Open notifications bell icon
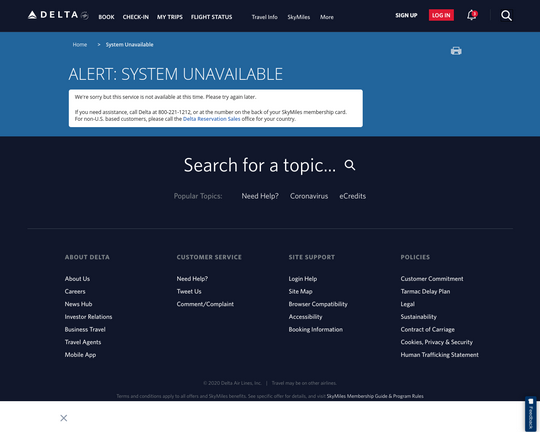The image size is (540, 432). pos(472,15)
